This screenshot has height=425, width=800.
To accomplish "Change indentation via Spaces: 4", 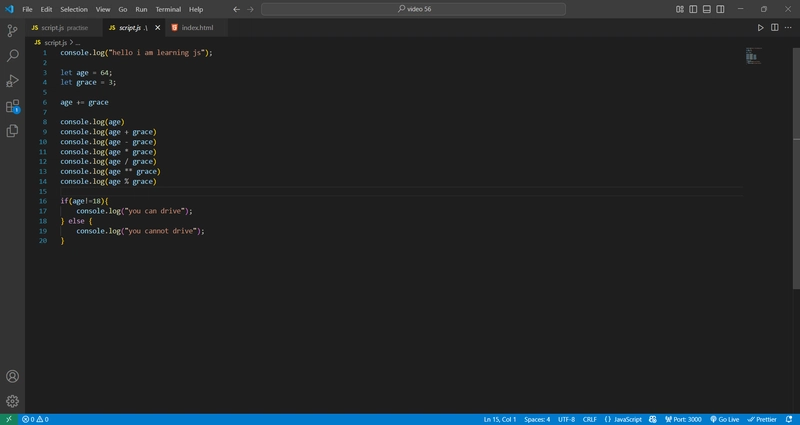I will (537, 419).
